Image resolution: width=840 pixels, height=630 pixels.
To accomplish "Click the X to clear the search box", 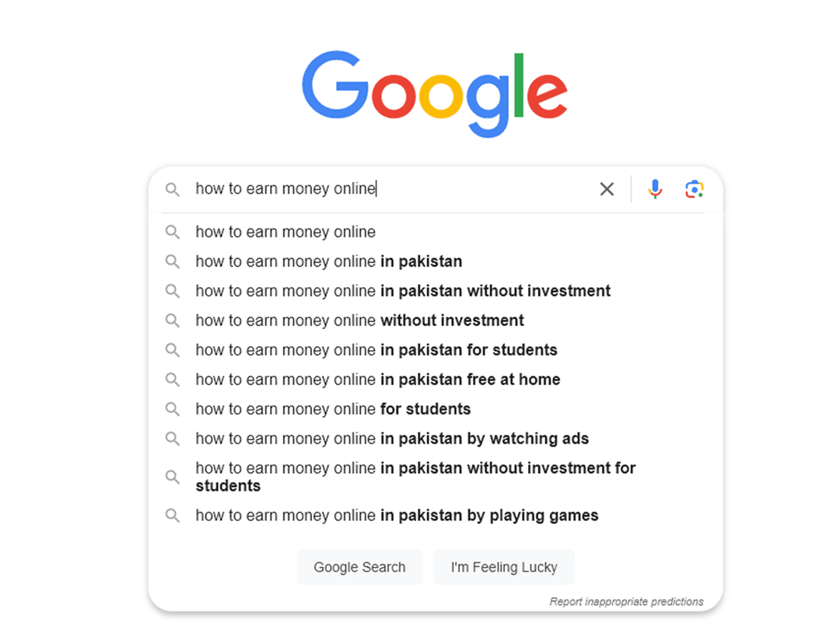I will (607, 188).
